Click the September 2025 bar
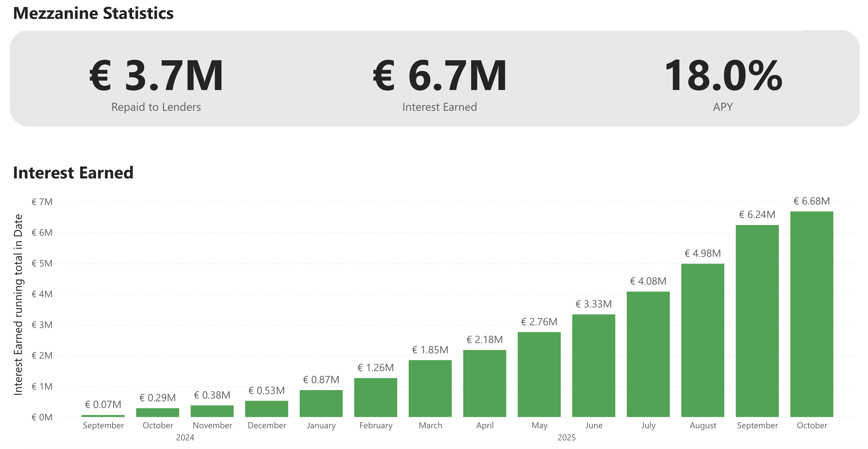 click(757, 321)
